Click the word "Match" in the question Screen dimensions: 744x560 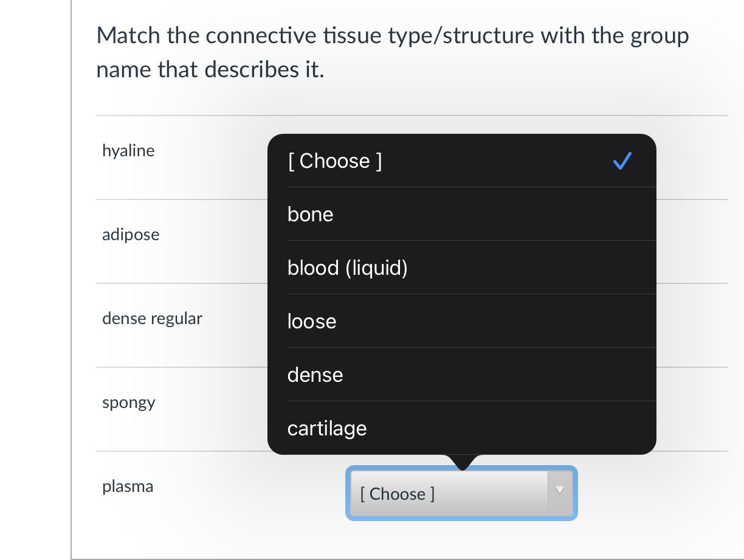click(x=128, y=36)
